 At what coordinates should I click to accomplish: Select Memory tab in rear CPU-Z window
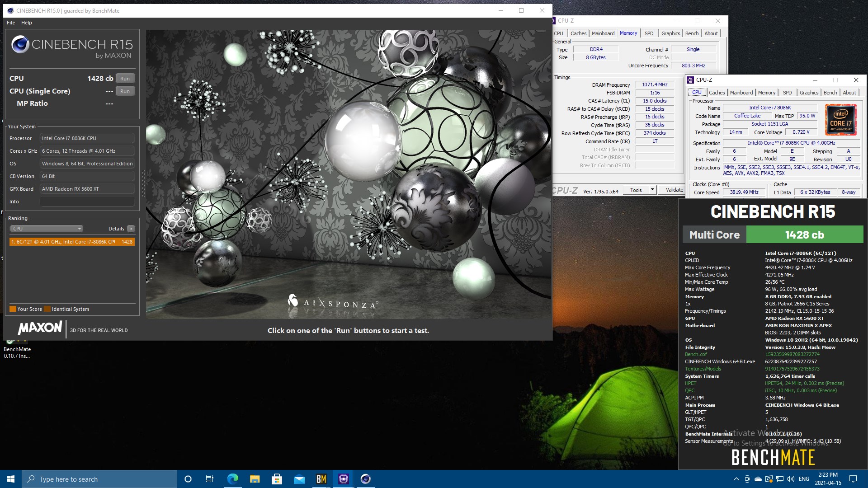628,33
